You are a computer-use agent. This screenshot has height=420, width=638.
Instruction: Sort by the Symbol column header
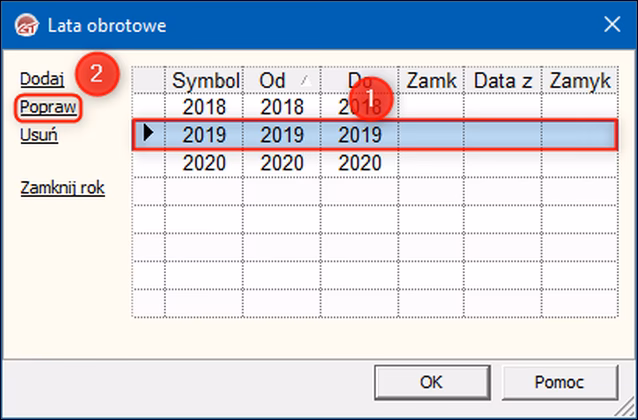point(205,80)
